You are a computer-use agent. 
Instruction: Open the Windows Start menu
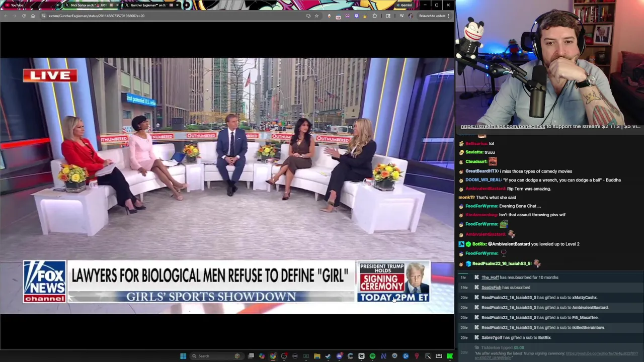coord(183,356)
